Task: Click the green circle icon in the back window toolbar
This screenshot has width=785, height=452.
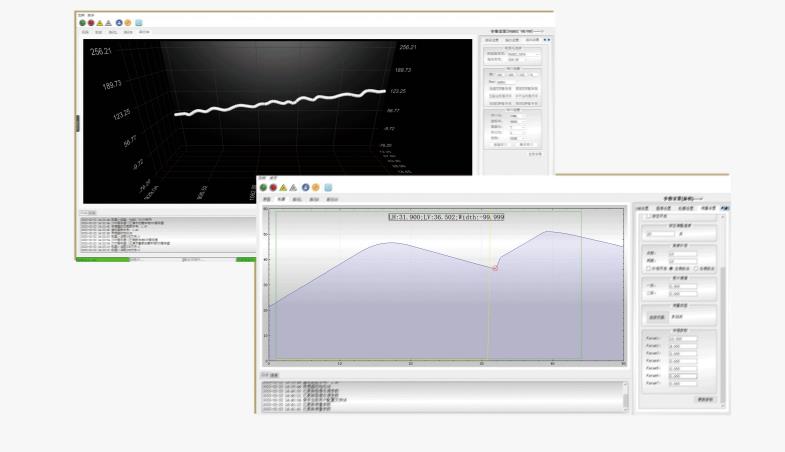Action: pos(83,22)
